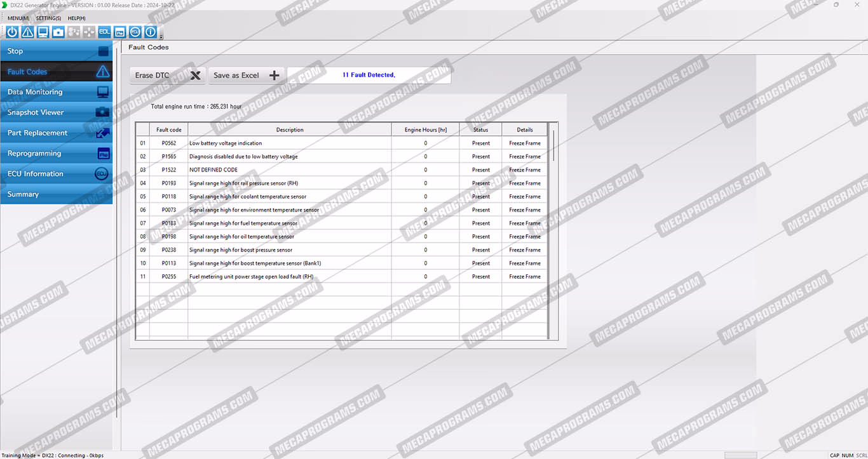Viewport: 868px width, 459px height.
Task: Click the info toolbar icon
Action: click(x=151, y=32)
